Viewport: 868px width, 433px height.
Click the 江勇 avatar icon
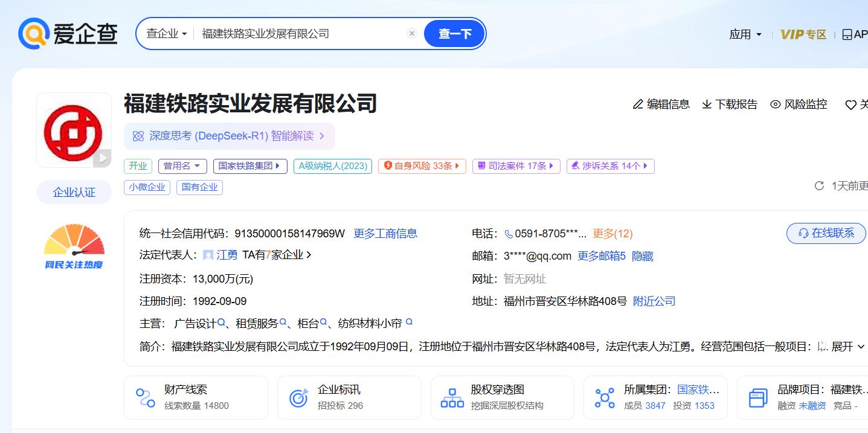[x=208, y=255]
